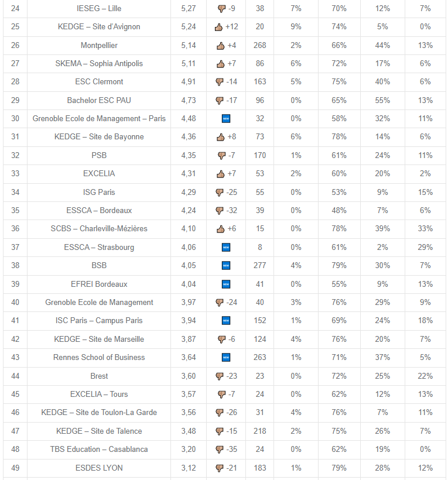Viewport: 448px width, 480px height.
Task: Click the thumbs-up icon in the Montpellier row
Action: pos(221,46)
